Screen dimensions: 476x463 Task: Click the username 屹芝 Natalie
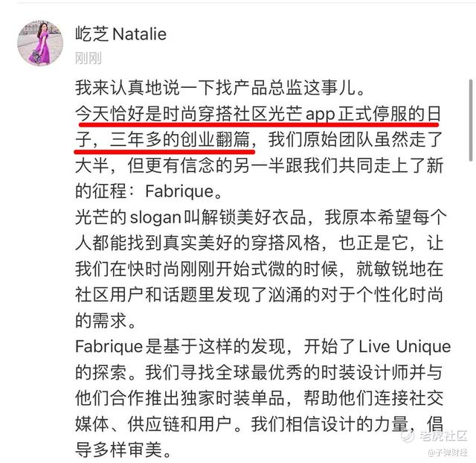(x=120, y=33)
